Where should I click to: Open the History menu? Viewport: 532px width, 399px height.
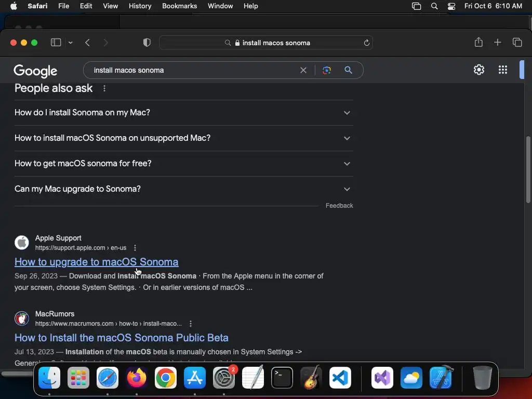pos(140,6)
